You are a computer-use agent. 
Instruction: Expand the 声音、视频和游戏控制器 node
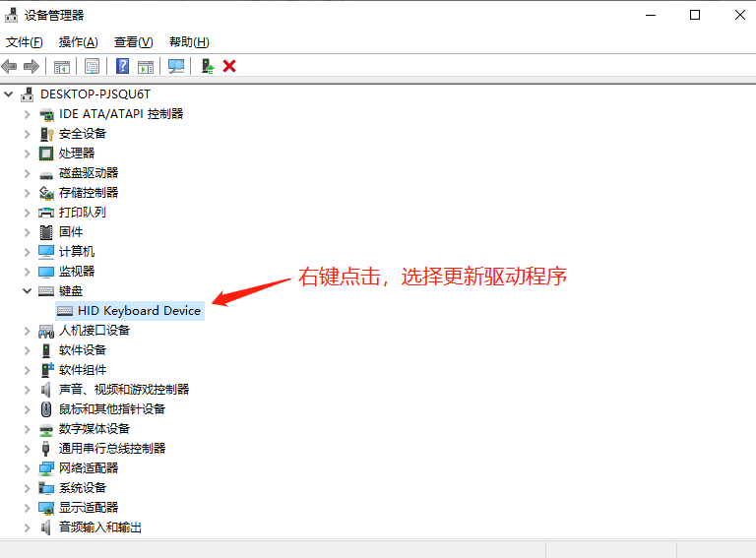pos(28,390)
